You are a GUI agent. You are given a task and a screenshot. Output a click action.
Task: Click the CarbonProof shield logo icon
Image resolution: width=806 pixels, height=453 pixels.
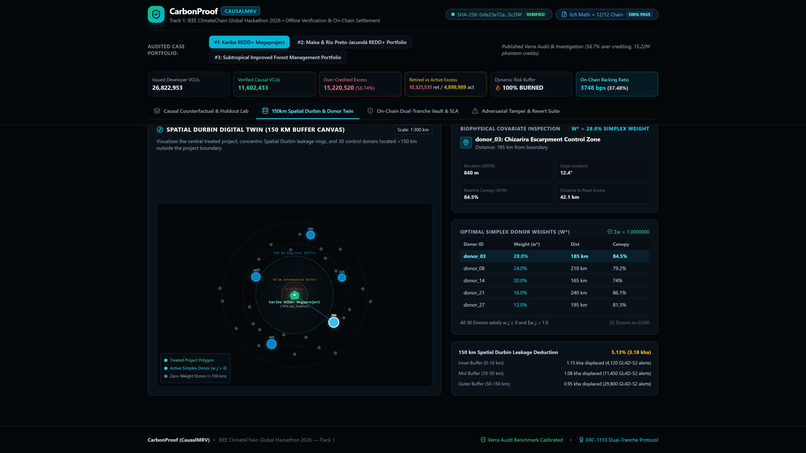[156, 14]
